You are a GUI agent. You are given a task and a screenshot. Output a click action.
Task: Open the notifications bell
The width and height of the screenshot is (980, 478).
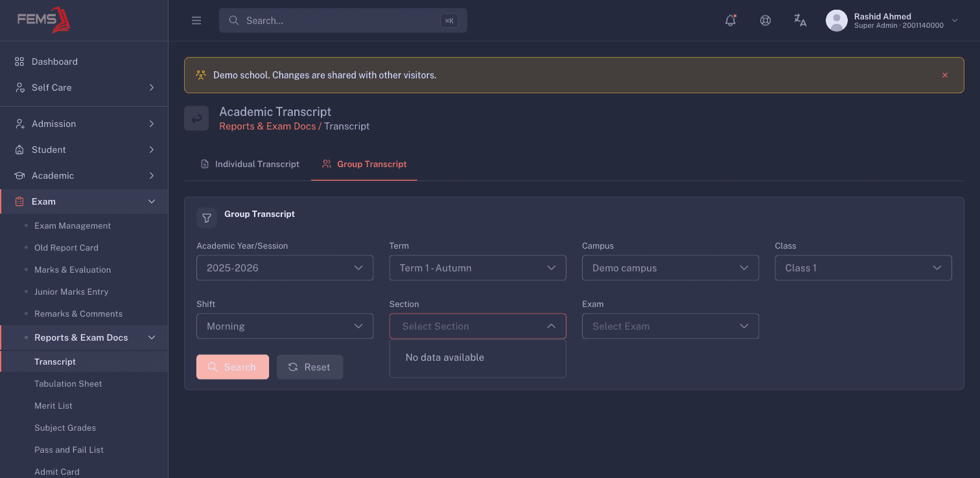coord(730,20)
